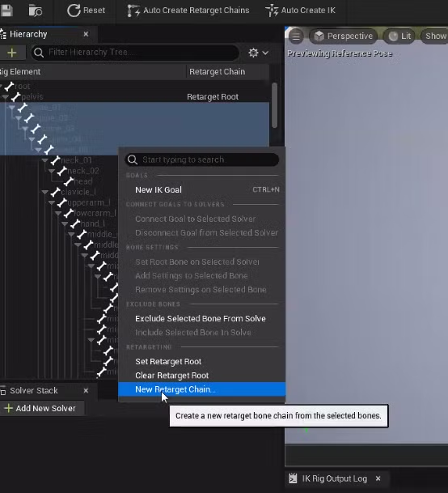448x493 pixels.
Task: Collapse the upperarm_l expander arrow
Action: point(52,203)
